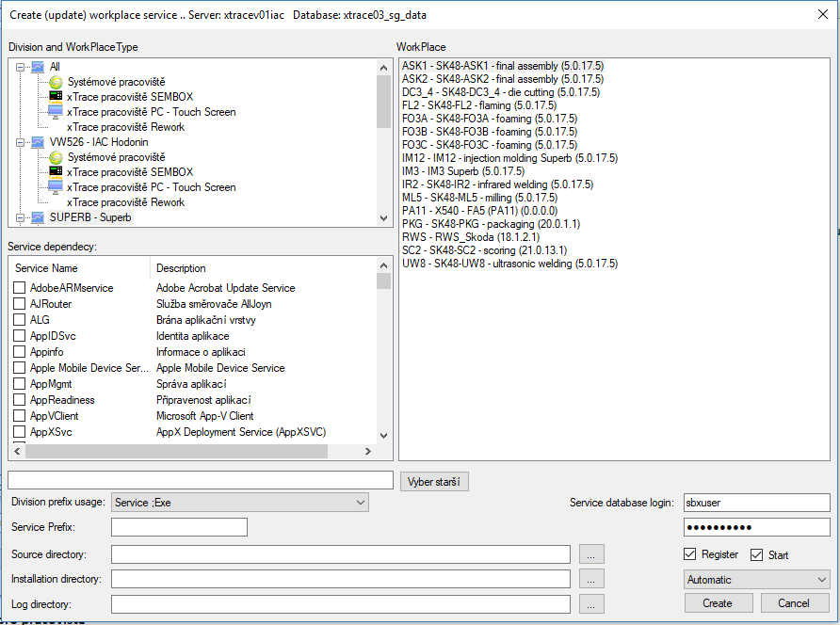This screenshot has width=840, height=625.
Task: Toggle the Start checkbox
Action: pos(756,554)
